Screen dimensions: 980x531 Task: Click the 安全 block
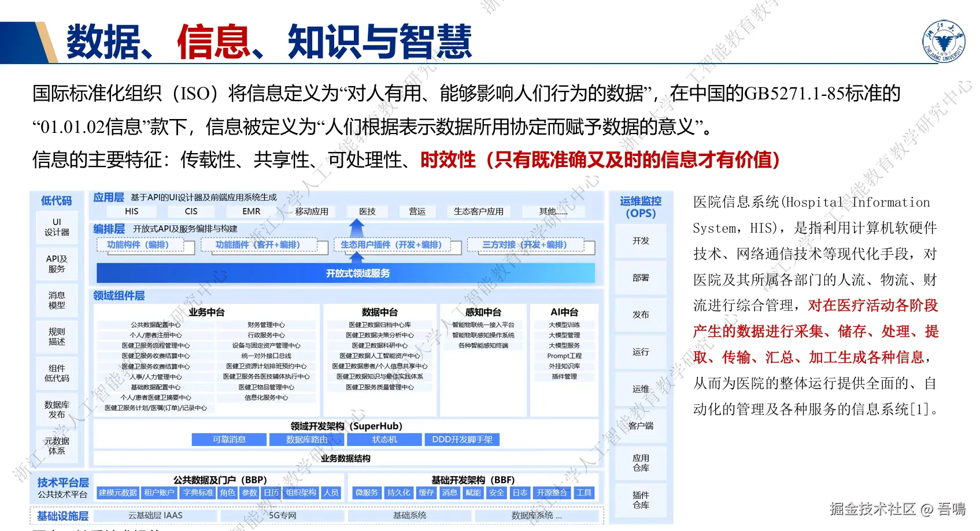(496, 492)
